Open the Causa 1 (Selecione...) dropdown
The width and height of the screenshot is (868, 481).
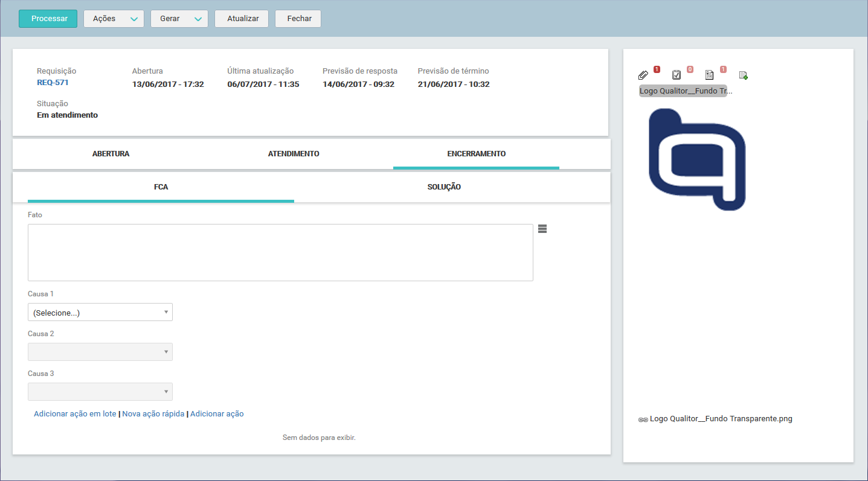coord(100,312)
